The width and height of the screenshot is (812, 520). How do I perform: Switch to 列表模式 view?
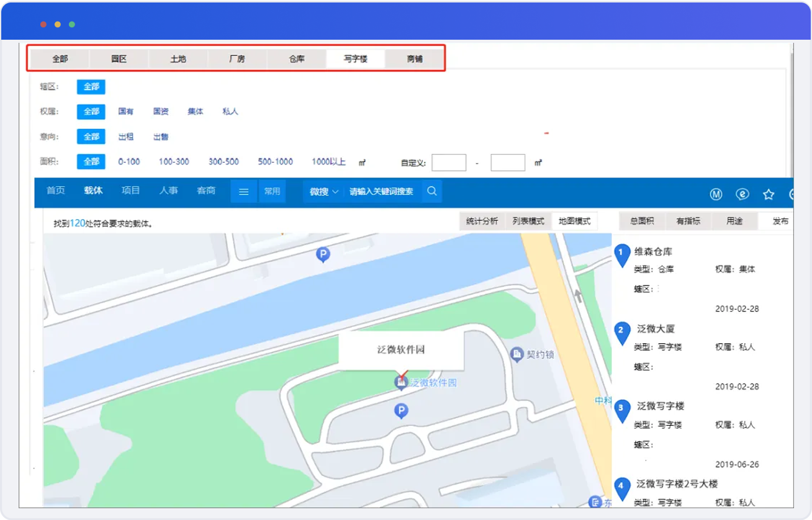click(x=528, y=221)
